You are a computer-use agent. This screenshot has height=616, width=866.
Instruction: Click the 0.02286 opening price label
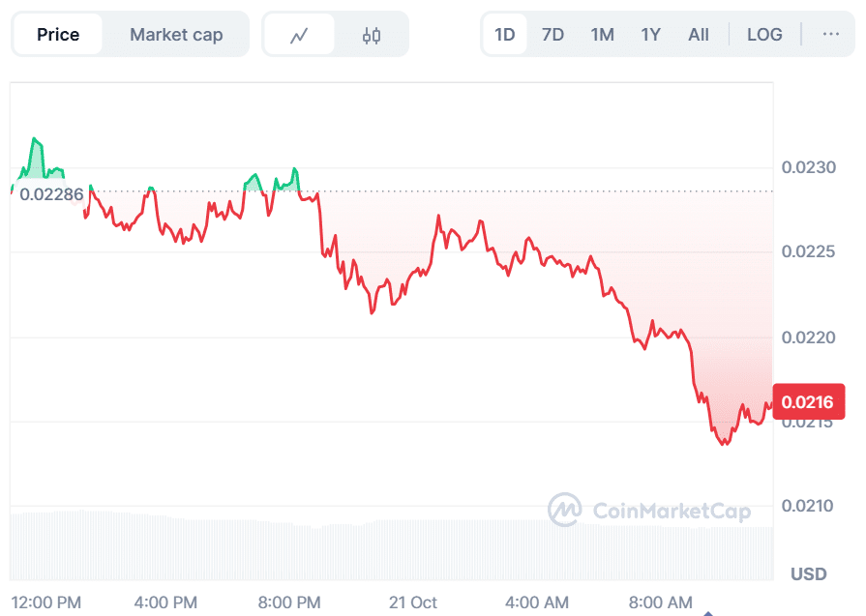coord(51,193)
